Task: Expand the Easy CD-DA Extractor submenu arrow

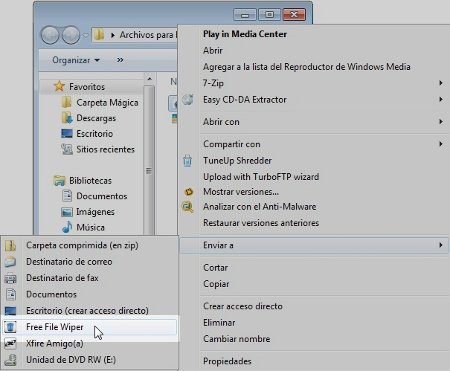Action: [441, 99]
